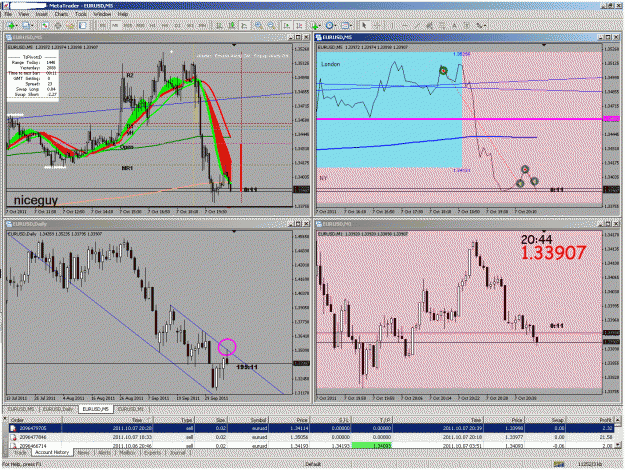Open the File menu
Viewport: 625px width, 470px height.
(8, 14)
